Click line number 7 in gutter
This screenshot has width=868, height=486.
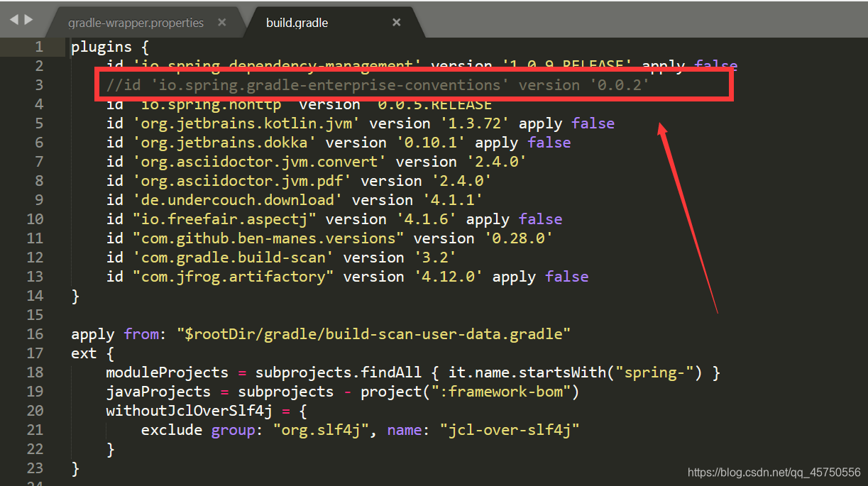(x=38, y=162)
